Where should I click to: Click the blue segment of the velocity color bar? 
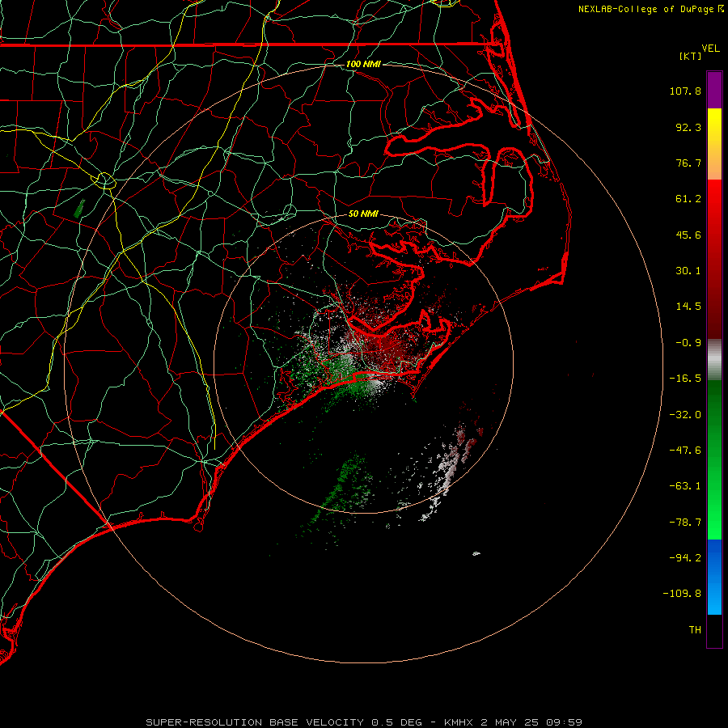coord(714,577)
